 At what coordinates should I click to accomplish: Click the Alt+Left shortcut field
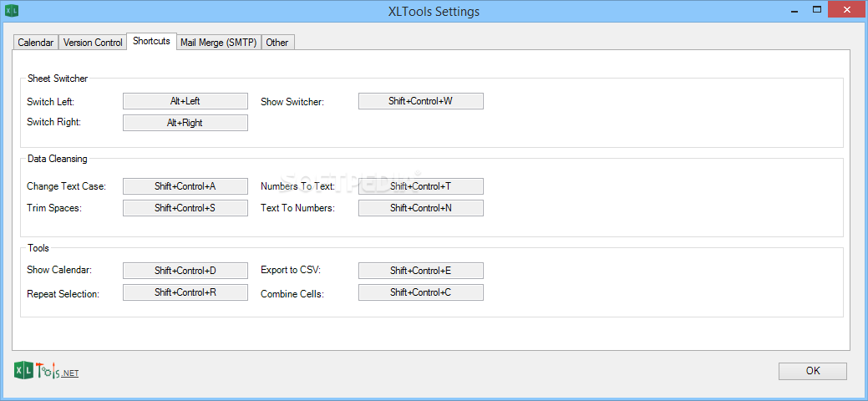(185, 101)
